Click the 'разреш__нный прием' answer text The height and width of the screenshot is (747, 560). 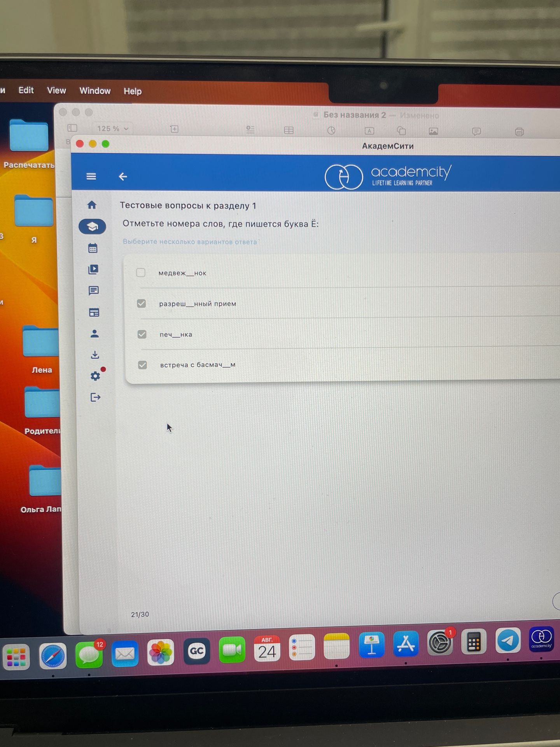(x=198, y=304)
